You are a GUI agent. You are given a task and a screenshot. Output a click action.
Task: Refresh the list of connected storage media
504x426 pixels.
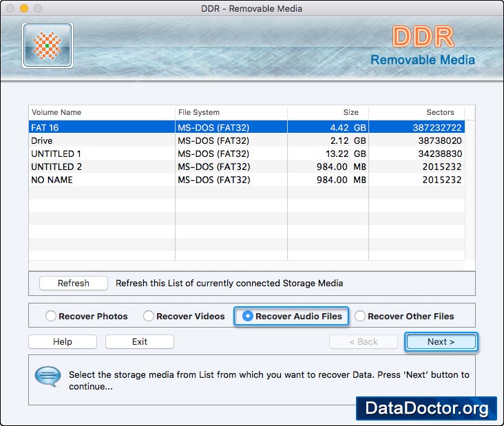coord(74,283)
